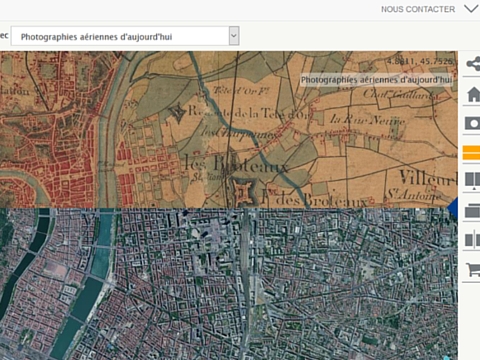Go to home view icon
480x360 pixels.
coord(473,94)
